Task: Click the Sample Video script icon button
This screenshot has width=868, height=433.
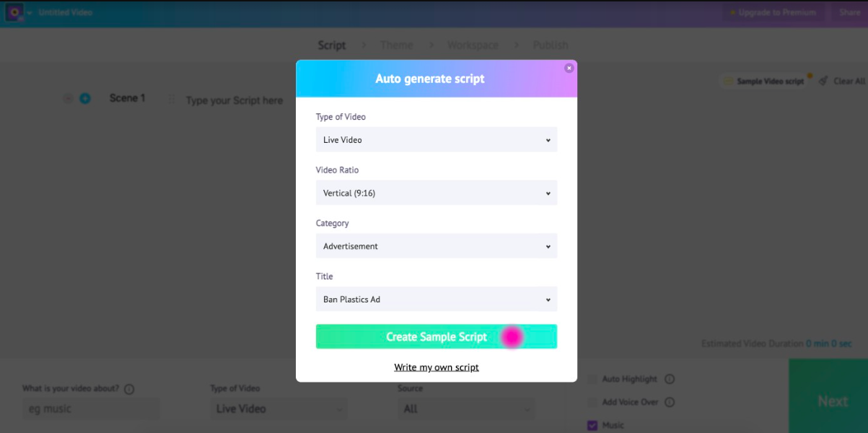Action: tap(728, 82)
